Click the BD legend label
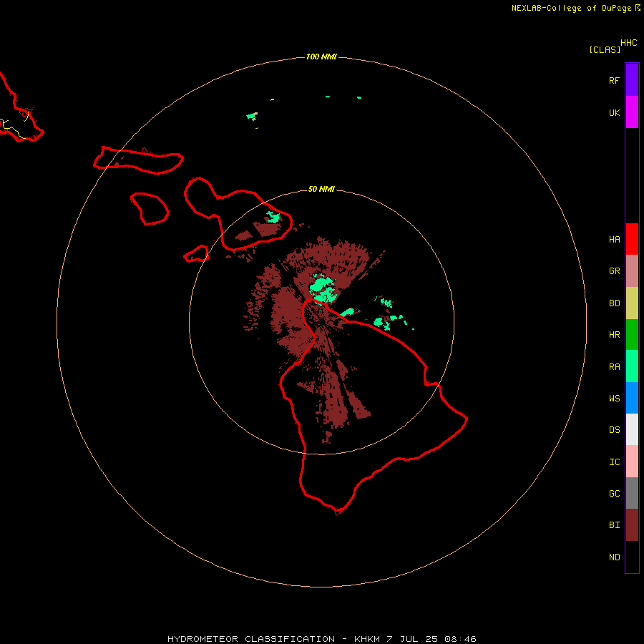The image size is (644, 644). [x=614, y=303]
